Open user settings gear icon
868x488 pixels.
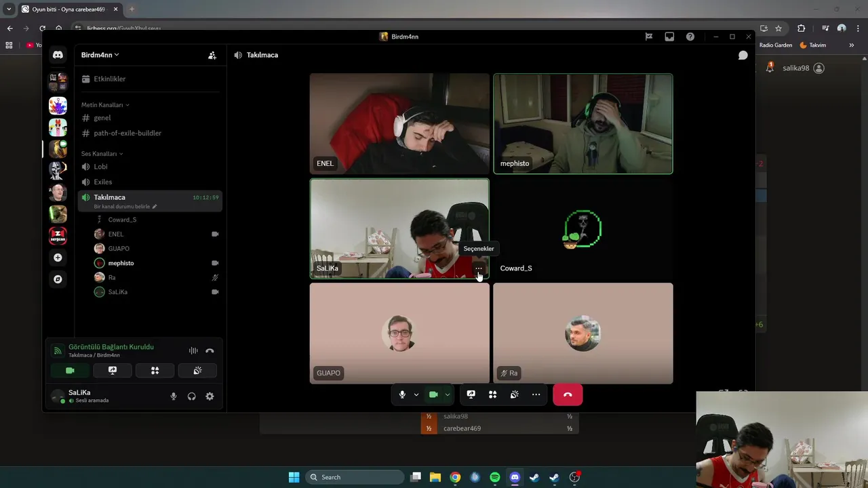(x=210, y=396)
